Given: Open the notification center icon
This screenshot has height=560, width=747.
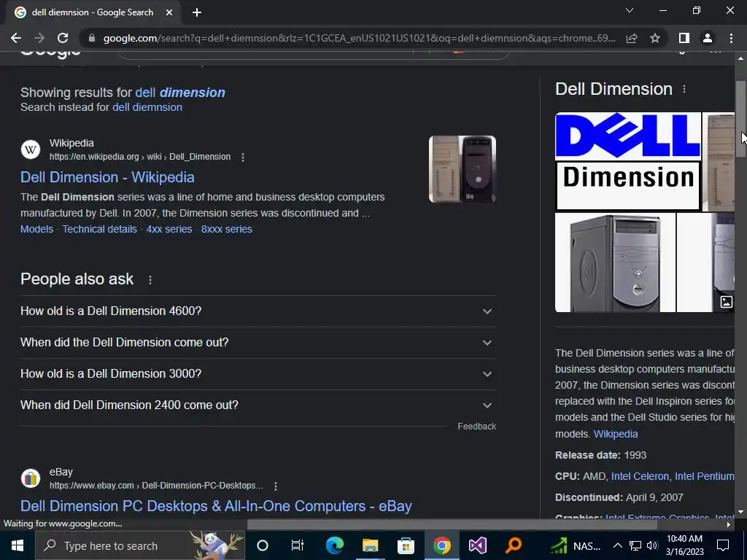Looking at the screenshot, I should [723, 545].
